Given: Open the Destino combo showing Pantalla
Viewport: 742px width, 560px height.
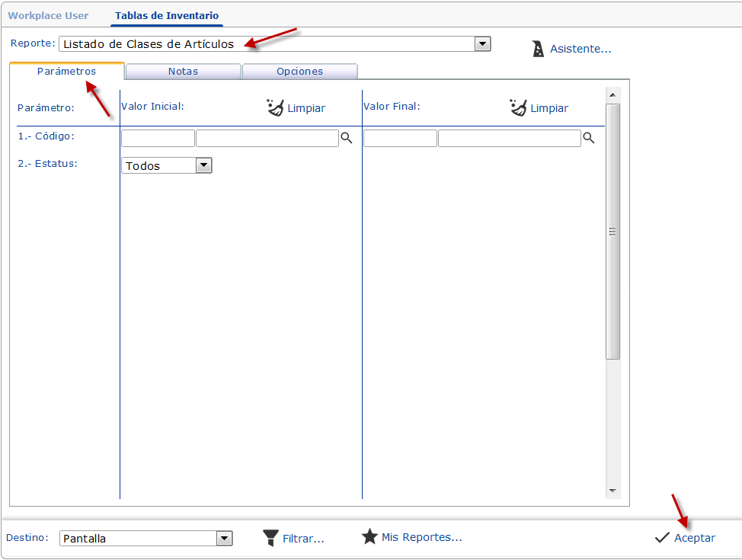Looking at the screenshot, I should [146, 538].
